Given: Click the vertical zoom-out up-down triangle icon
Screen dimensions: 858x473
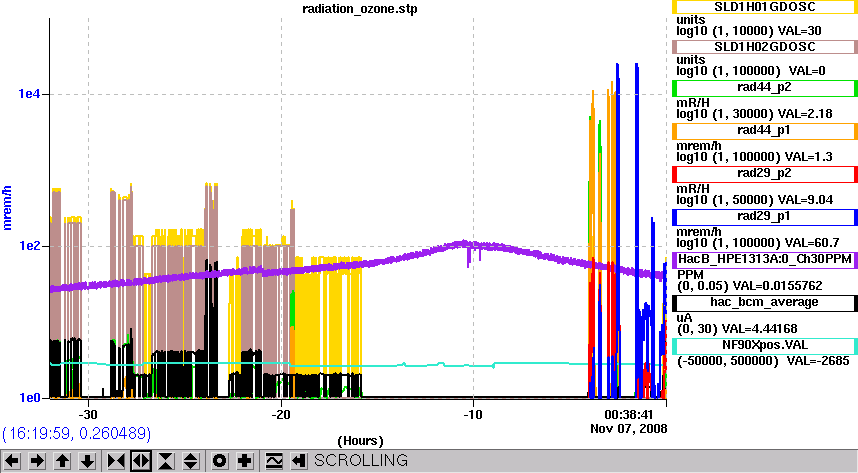Looking at the screenshot, I should pyautogui.click(x=190, y=461).
